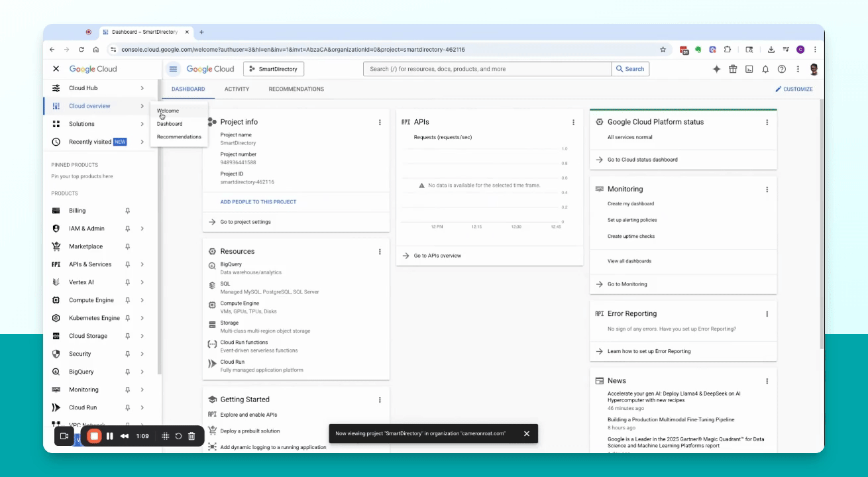This screenshot has width=868, height=477.
Task: Pin Marketplace to pinned products
Action: click(128, 246)
